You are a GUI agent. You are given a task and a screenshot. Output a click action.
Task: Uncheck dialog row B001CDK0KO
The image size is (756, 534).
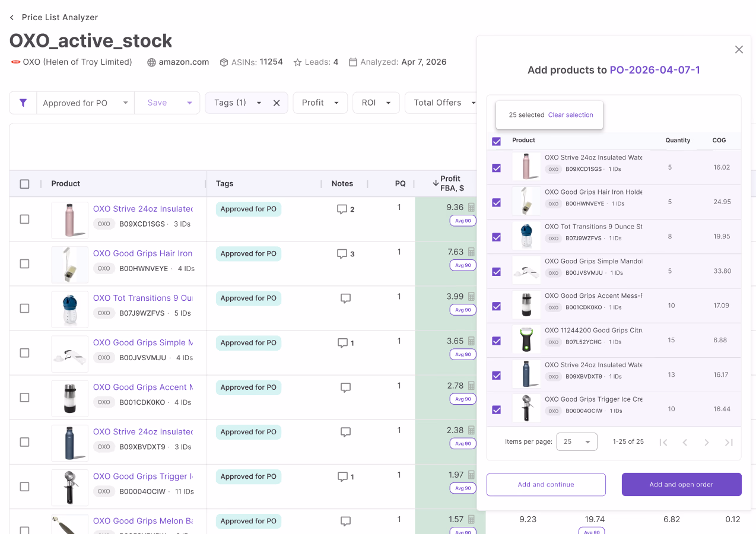[x=497, y=306]
